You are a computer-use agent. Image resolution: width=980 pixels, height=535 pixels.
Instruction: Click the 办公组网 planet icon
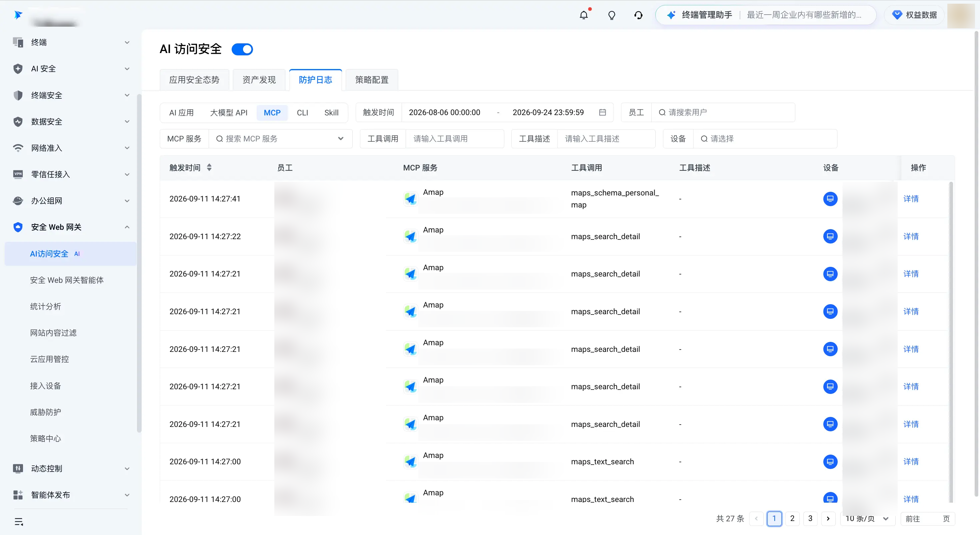[18, 201]
